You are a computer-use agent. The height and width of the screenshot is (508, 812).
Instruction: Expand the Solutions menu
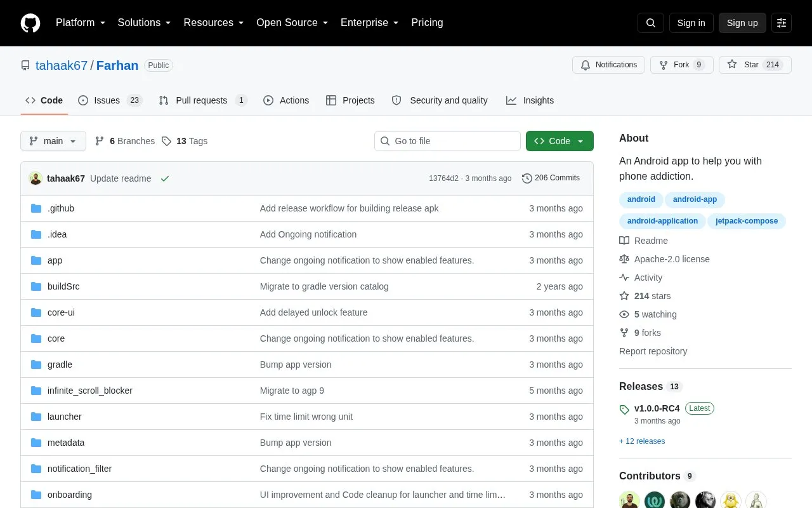tap(145, 23)
